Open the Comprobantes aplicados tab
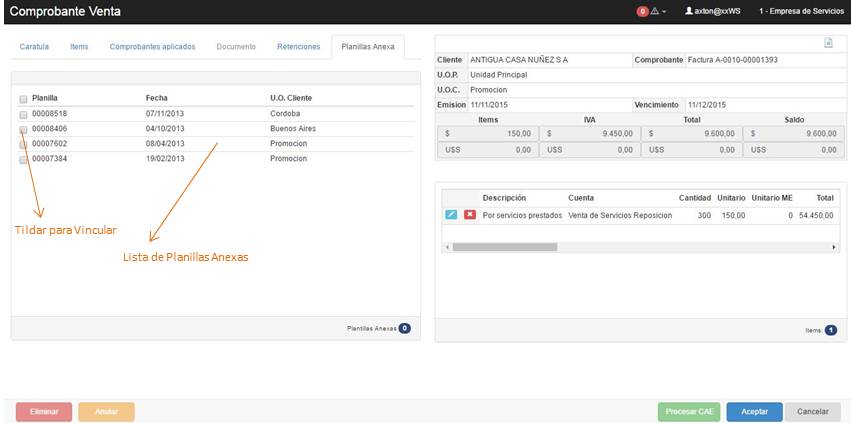Viewport: 851px width, 423px height. [x=152, y=47]
